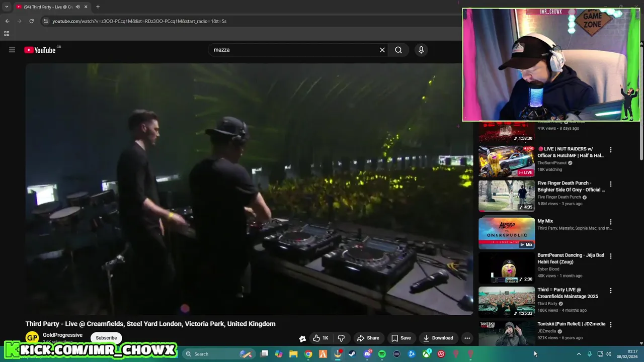Viewport: 644px width, 362px height.
Task: Open a new browser tab
Action: [x=98, y=7]
